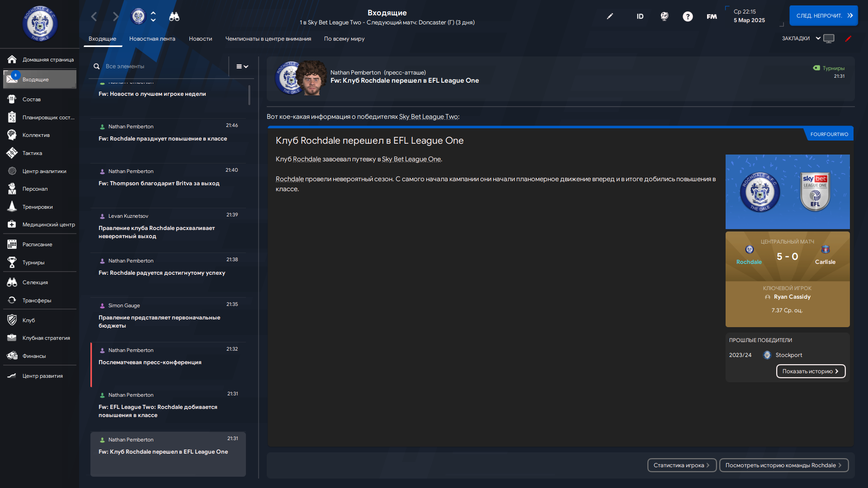Image resolution: width=868 pixels, height=488 pixels.
Task: Expand the club switcher arrows next to badge
Action: (x=153, y=17)
